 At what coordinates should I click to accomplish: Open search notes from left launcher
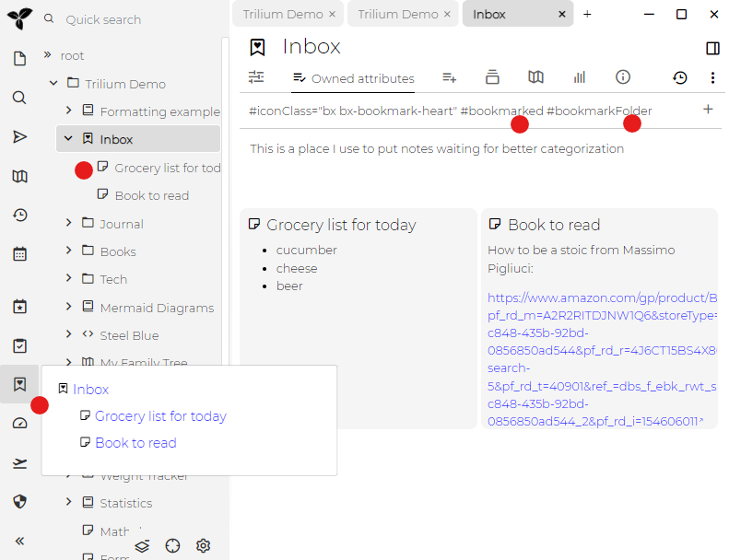coord(19,98)
